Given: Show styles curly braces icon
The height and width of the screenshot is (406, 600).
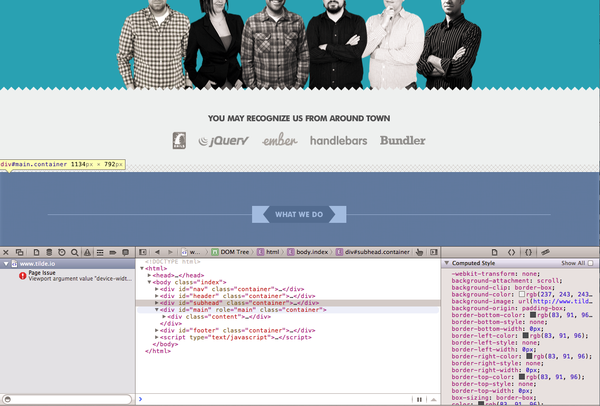Looking at the screenshot, I should (x=528, y=252).
